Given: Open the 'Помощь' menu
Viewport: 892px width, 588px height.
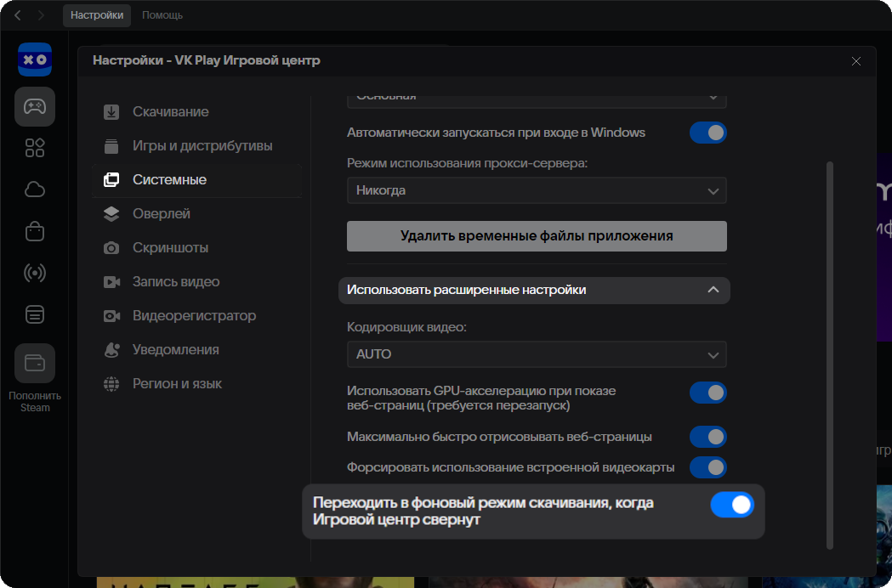Looking at the screenshot, I should point(162,15).
